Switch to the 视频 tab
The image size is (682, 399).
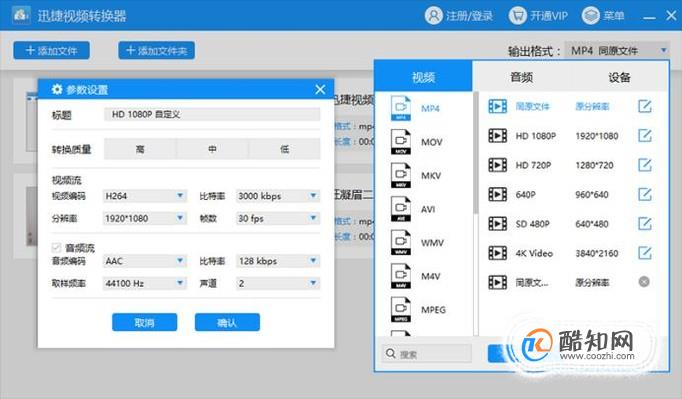tap(423, 77)
